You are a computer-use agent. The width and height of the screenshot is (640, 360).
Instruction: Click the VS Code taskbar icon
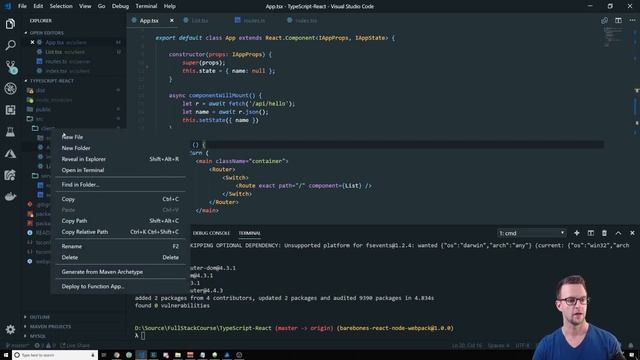141,355
